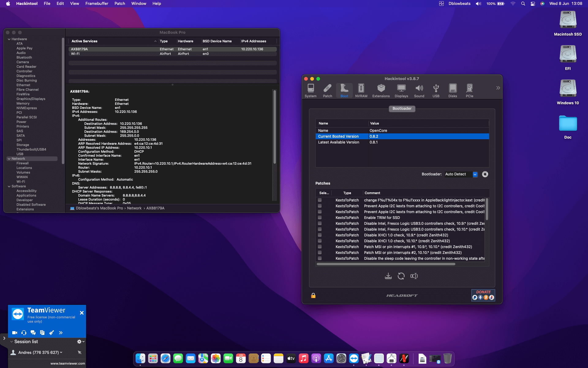Viewport: 588px width, 368px height.
Task: Open the Disks panel in Hackintool
Action: tap(453, 90)
